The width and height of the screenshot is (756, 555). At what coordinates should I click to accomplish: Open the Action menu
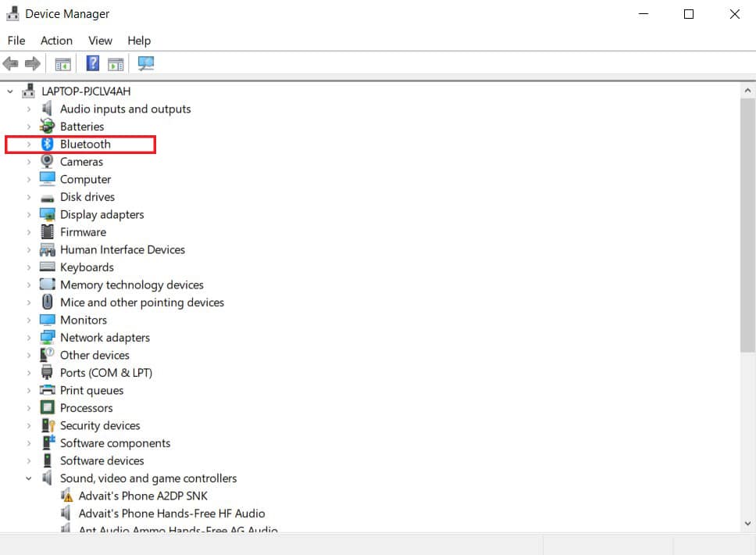[55, 40]
